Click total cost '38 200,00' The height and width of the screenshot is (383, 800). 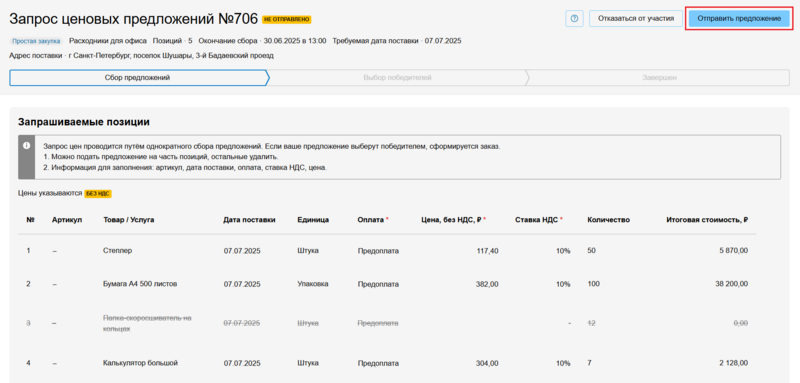[732, 284]
